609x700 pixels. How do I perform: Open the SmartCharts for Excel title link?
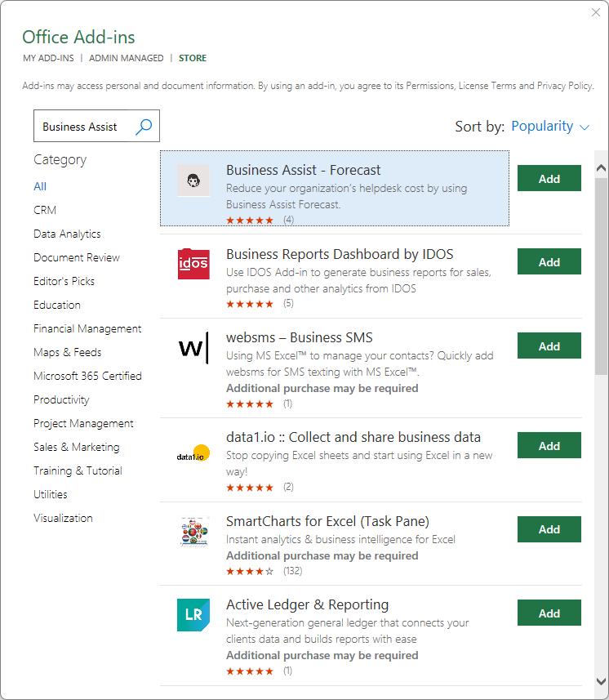click(327, 521)
